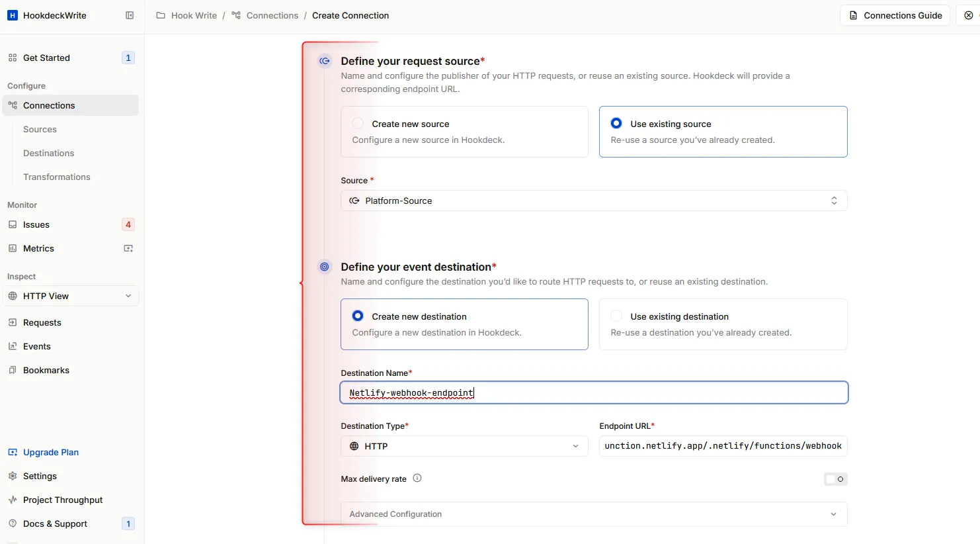Image resolution: width=980 pixels, height=544 pixels.
Task: Click the Issues inbox icon
Action: [x=13, y=224]
